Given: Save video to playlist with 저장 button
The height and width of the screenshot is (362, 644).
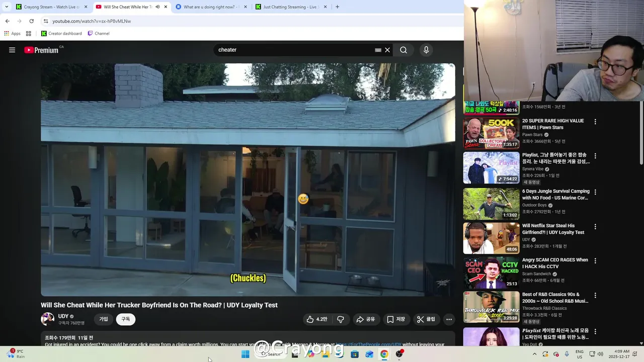Looking at the screenshot, I should pyautogui.click(x=396, y=319).
